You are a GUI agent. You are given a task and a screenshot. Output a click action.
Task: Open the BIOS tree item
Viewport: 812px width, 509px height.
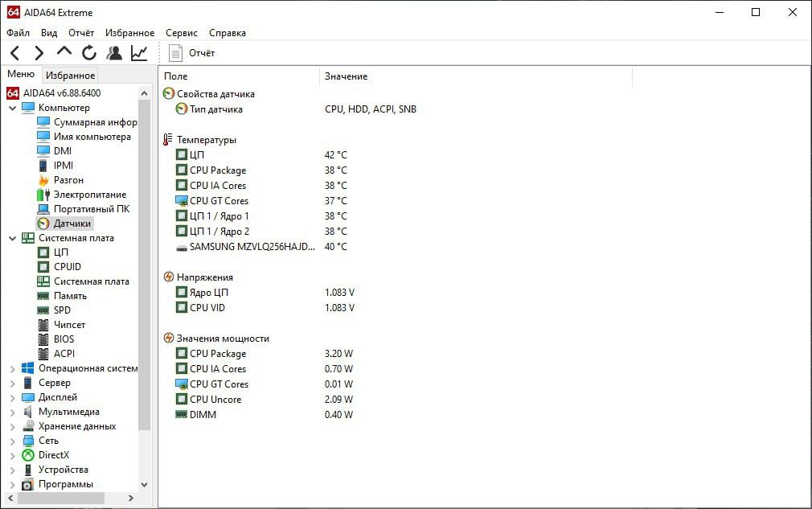56,339
